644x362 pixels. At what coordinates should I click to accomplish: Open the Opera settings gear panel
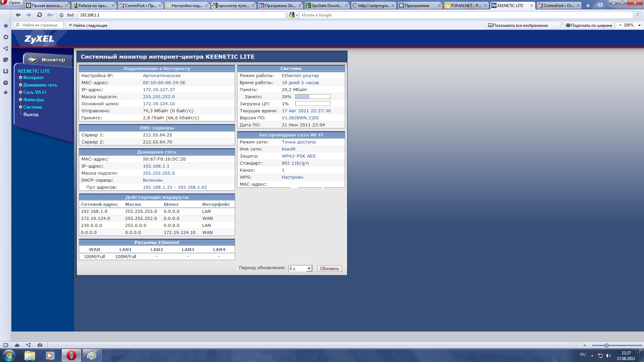click(x=6, y=37)
